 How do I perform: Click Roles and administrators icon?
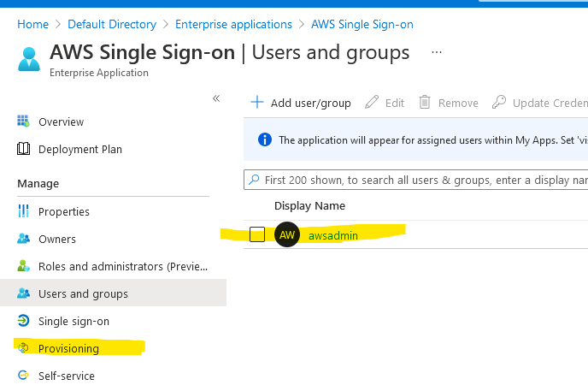pyautogui.click(x=23, y=266)
